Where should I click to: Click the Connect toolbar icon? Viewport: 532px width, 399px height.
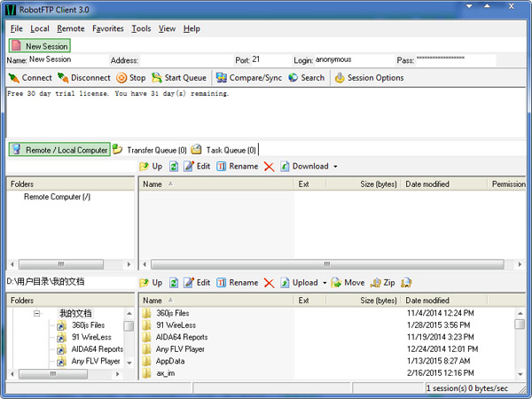point(13,78)
